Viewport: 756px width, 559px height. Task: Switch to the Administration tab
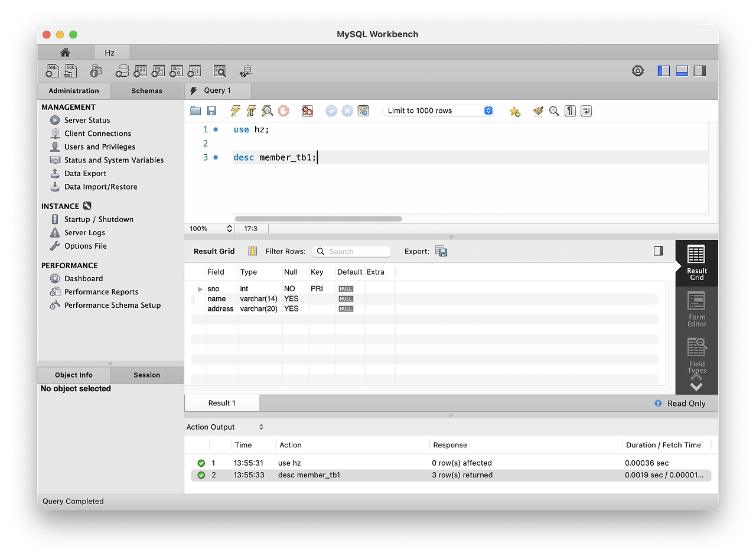tap(74, 91)
